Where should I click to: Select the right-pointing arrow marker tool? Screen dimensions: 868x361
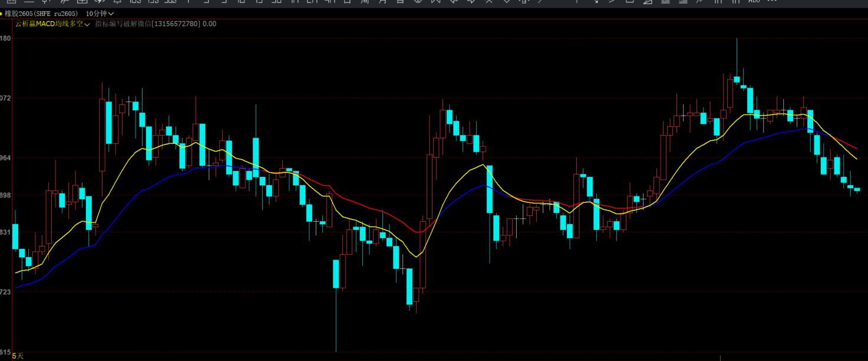coord(471,2)
